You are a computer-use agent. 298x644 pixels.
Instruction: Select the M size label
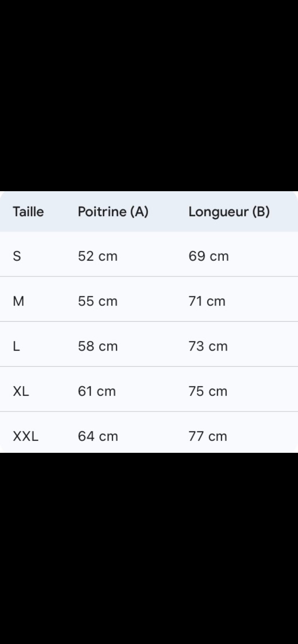(x=18, y=301)
